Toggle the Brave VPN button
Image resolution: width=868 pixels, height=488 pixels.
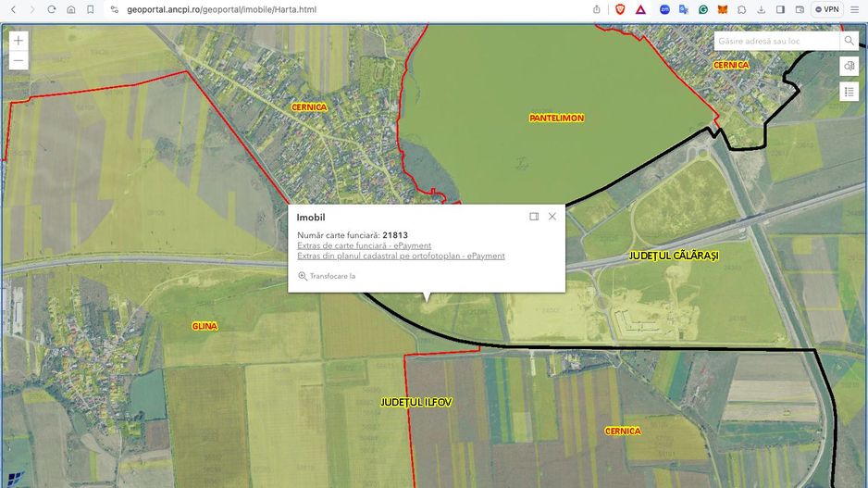[826, 9]
